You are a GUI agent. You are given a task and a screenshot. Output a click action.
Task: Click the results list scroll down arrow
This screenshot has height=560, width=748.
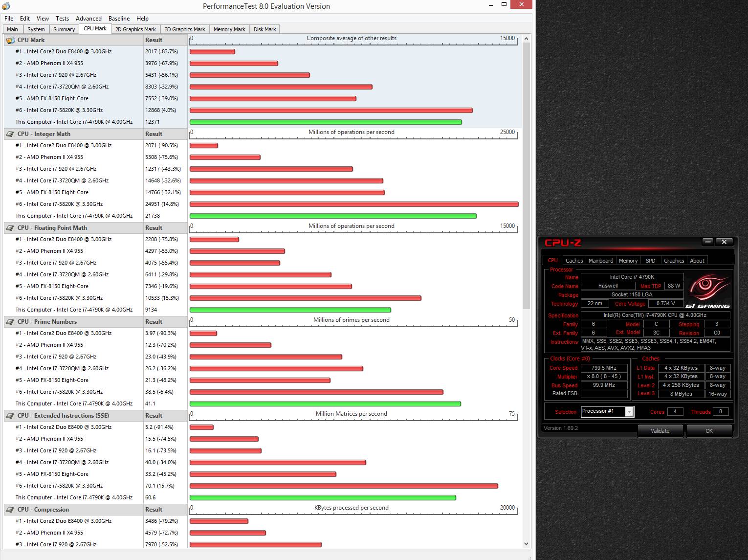526,543
